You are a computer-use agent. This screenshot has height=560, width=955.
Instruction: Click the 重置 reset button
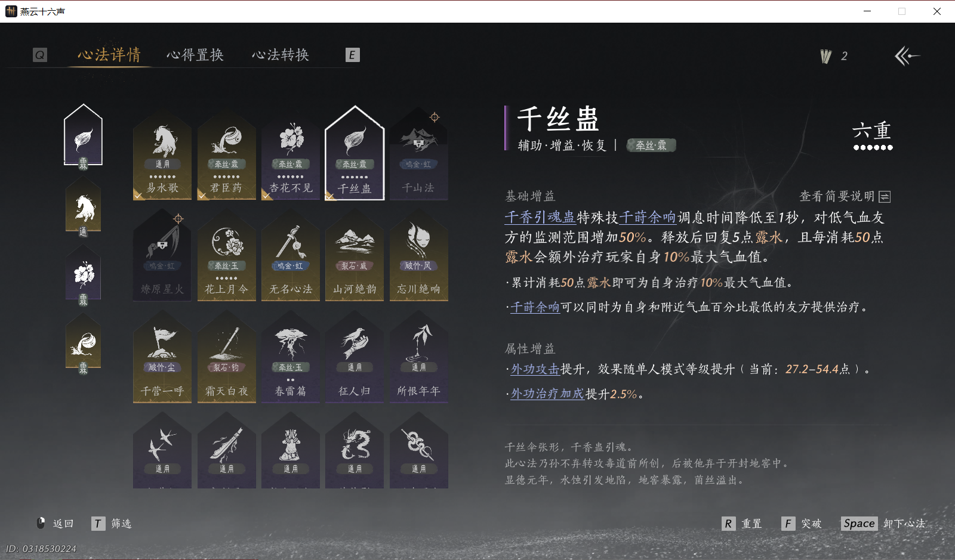pos(742,524)
